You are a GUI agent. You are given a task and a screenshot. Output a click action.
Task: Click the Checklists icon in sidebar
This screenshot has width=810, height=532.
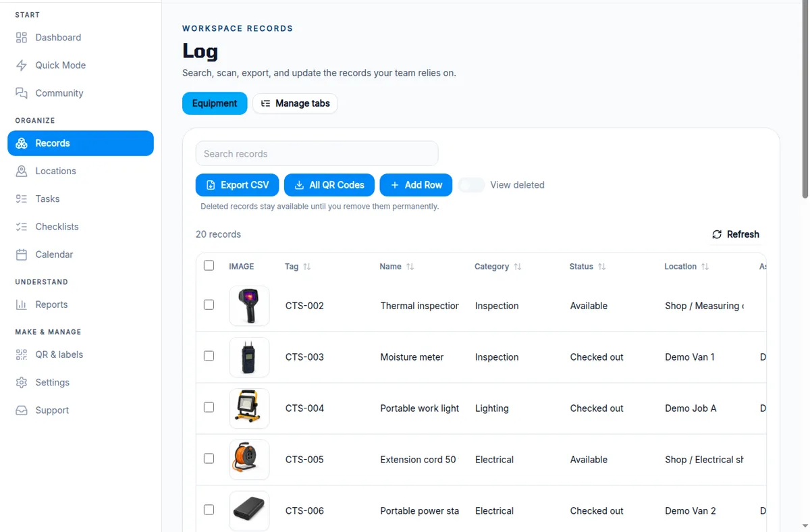pyautogui.click(x=22, y=227)
